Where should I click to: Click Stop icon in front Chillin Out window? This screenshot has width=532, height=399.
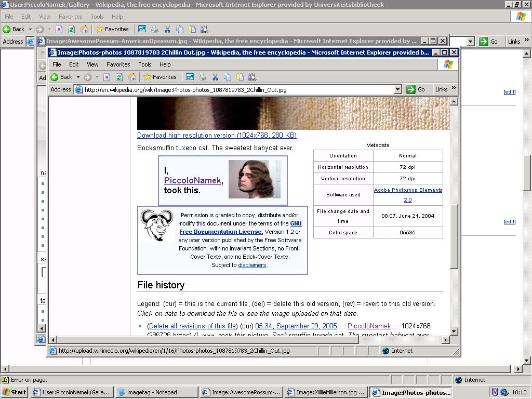107,77
